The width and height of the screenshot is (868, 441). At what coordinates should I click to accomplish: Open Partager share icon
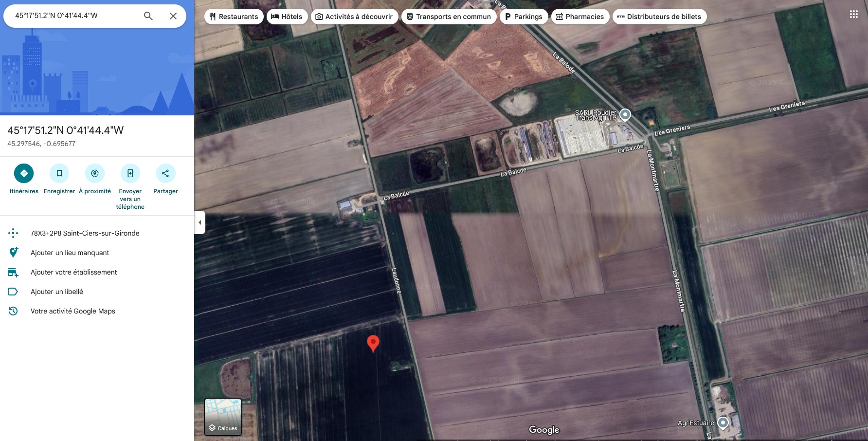(165, 173)
